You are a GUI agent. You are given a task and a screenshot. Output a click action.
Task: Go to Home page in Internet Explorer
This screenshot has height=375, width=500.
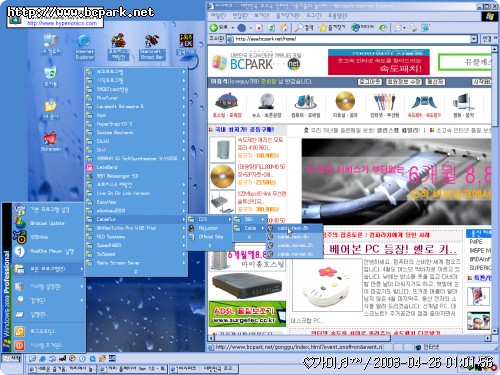(x=284, y=28)
